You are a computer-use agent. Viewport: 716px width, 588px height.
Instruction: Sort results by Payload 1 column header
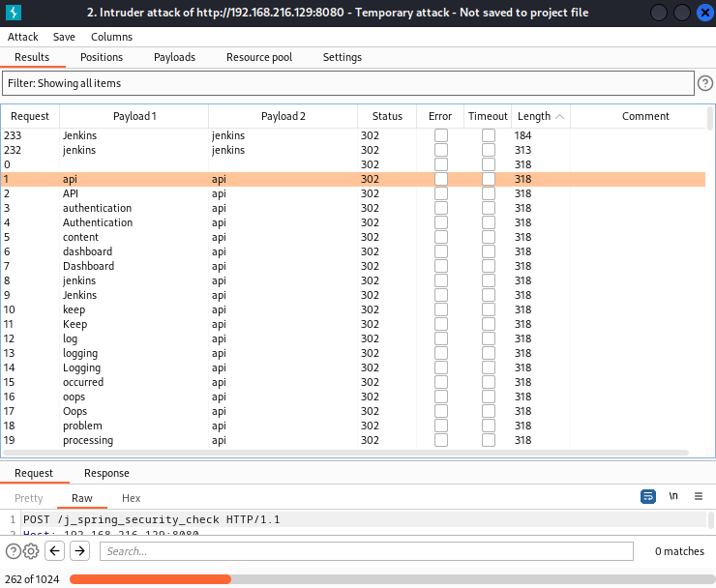134,116
